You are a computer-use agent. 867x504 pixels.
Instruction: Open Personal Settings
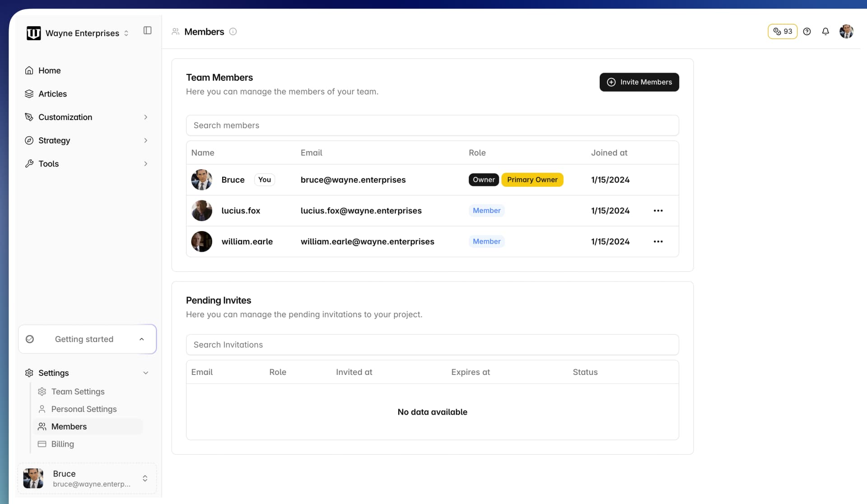(84, 409)
